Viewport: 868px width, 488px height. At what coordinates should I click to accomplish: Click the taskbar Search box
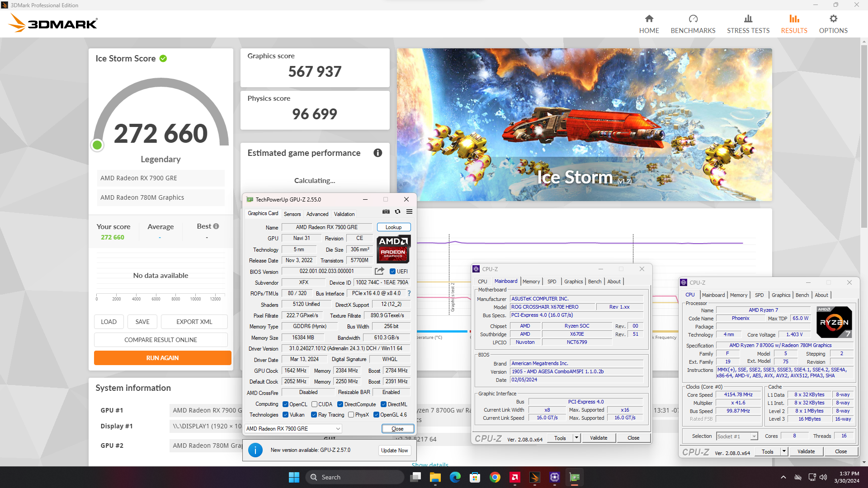355,477
